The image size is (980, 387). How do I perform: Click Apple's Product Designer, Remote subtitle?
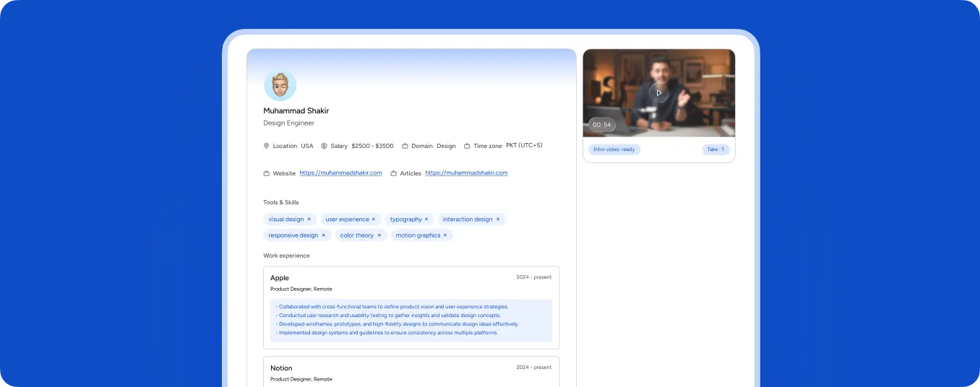(x=301, y=289)
